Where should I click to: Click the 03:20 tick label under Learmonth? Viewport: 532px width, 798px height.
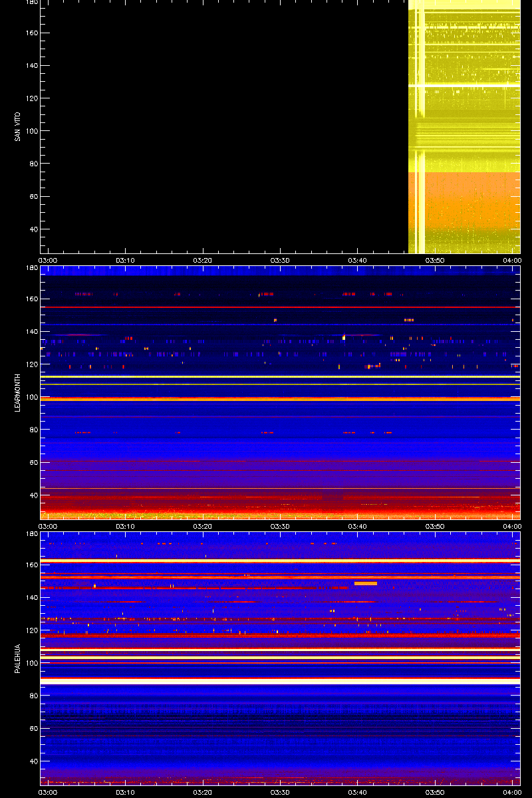tap(203, 526)
